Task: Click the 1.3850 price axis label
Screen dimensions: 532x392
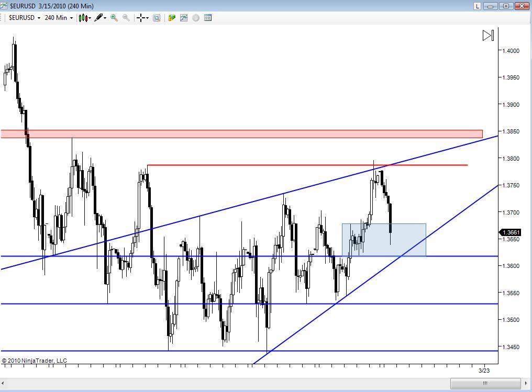Action: pos(511,131)
